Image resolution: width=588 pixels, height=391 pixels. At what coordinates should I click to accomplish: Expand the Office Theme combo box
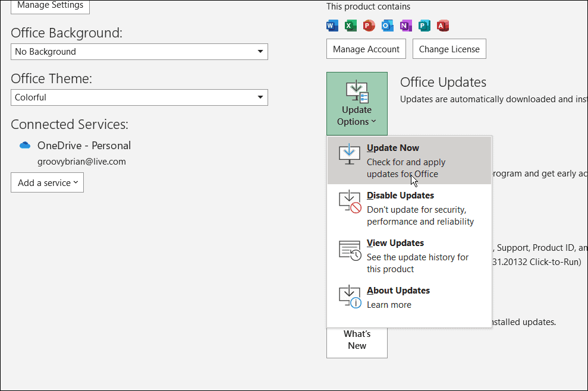(x=139, y=97)
